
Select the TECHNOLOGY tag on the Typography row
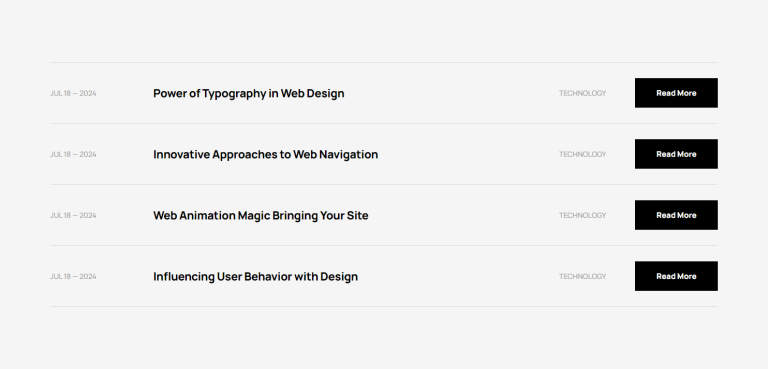[x=582, y=93]
